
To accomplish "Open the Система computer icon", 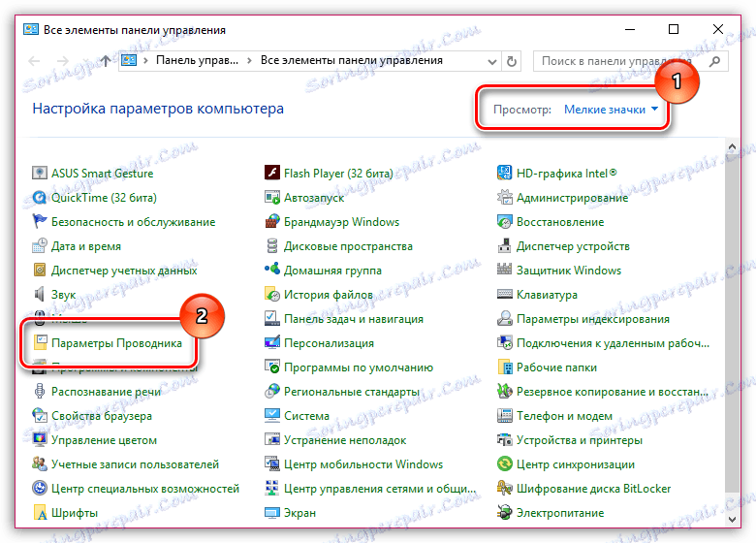I will pos(272,415).
